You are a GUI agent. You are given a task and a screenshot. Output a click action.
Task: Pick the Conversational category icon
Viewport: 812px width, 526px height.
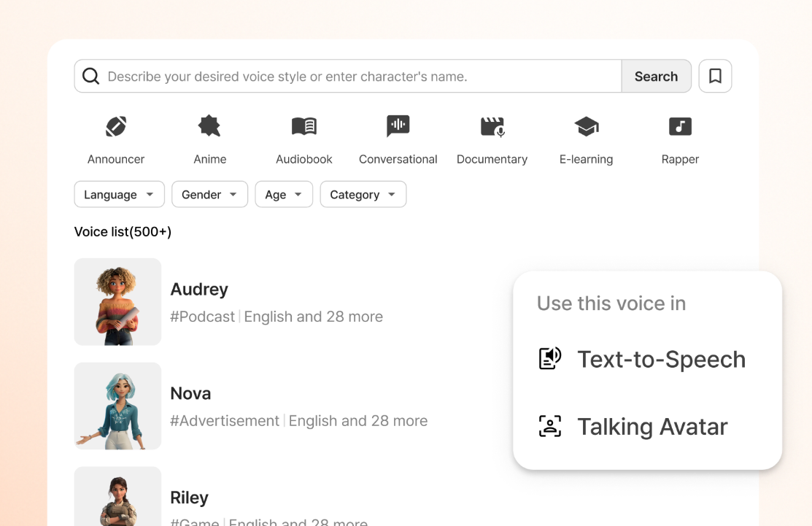point(398,127)
